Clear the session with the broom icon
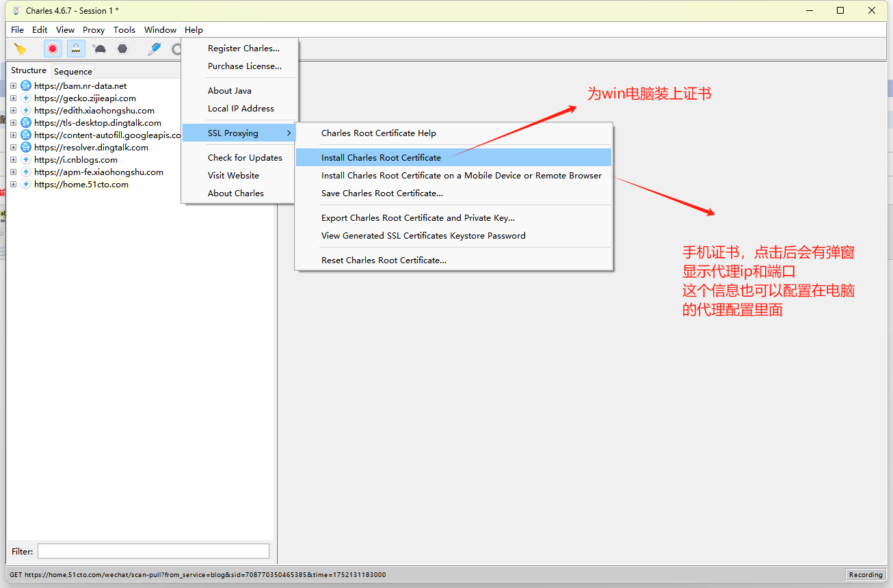This screenshot has width=893, height=588. [21, 49]
